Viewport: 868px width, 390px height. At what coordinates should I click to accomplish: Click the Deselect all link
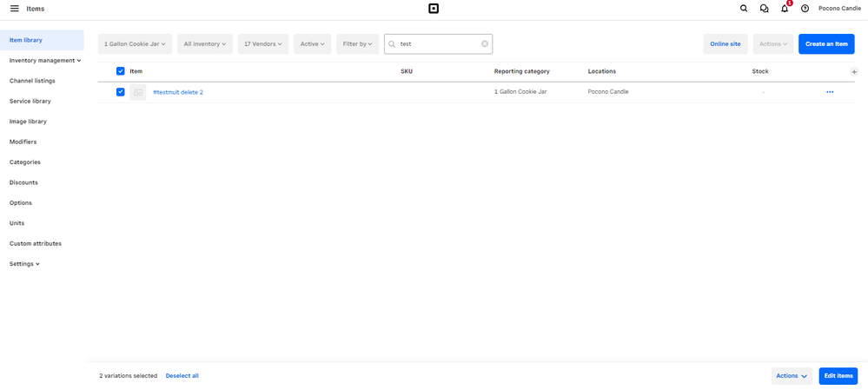tap(182, 376)
